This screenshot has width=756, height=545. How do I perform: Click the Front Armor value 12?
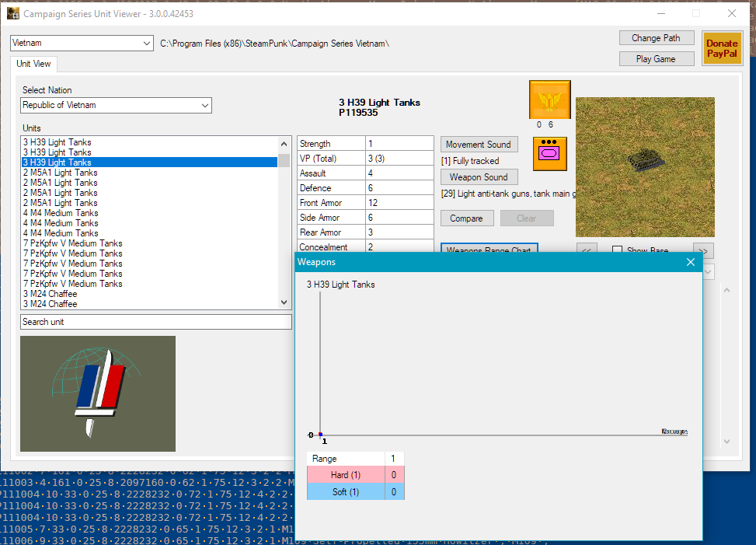tap(399, 203)
